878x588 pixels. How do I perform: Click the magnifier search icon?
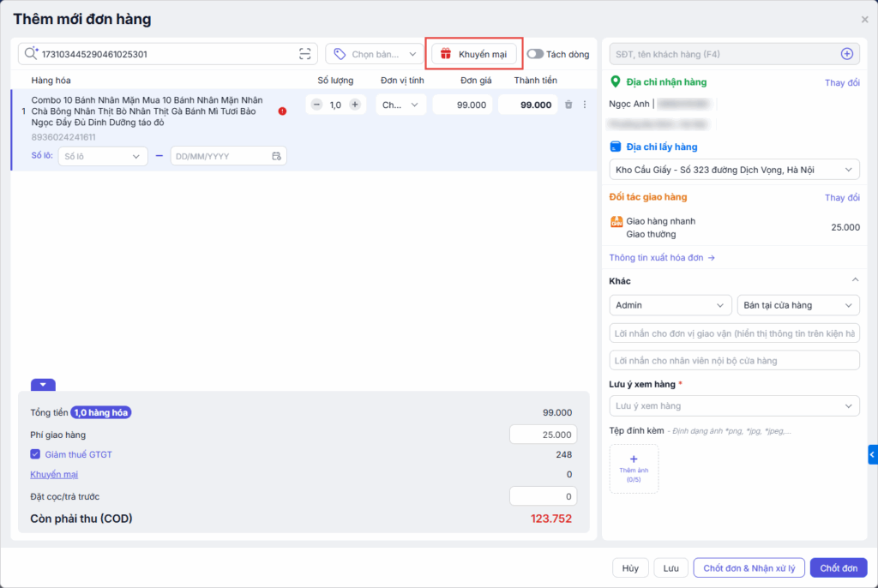click(x=31, y=54)
